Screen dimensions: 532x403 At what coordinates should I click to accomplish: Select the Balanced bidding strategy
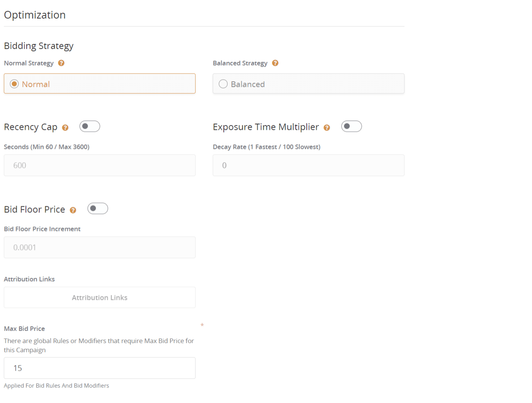point(223,84)
